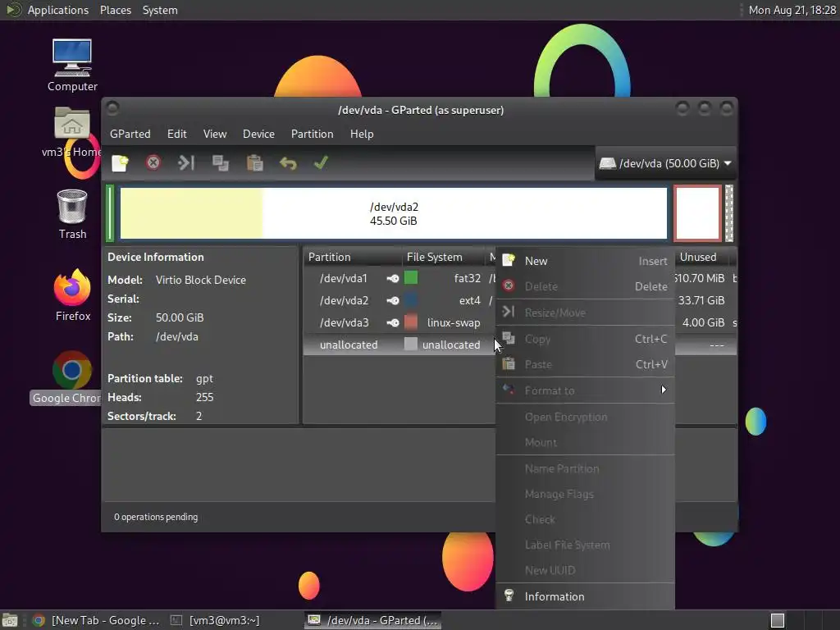Choose New in the context menu
This screenshot has height=630, width=840.
(x=585, y=261)
